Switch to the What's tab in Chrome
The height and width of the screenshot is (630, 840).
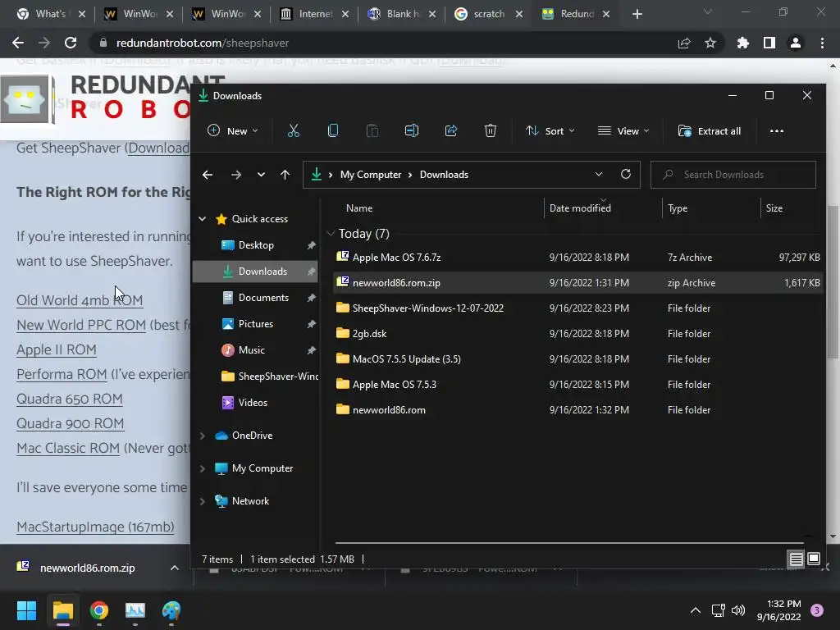tap(50, 14)
